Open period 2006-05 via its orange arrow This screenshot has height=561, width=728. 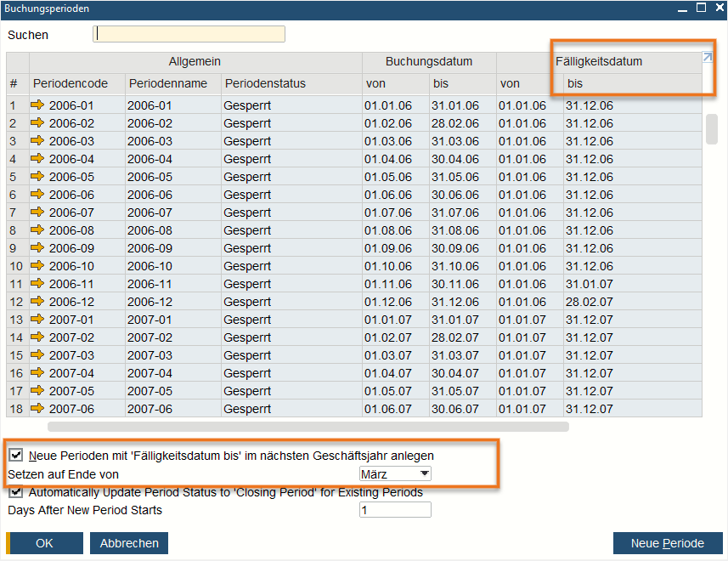(39, 177)
